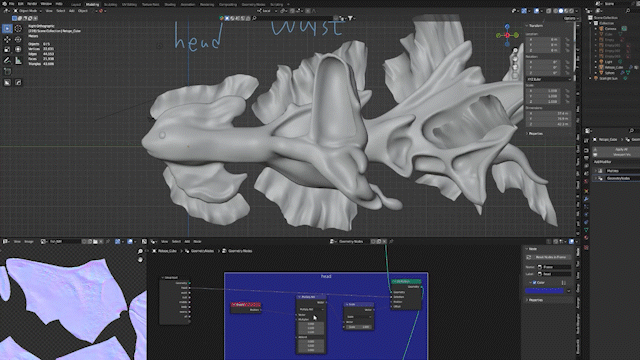Click the pan hand icon in viewport
The image size is (640, 360).
tap(515, 58)
